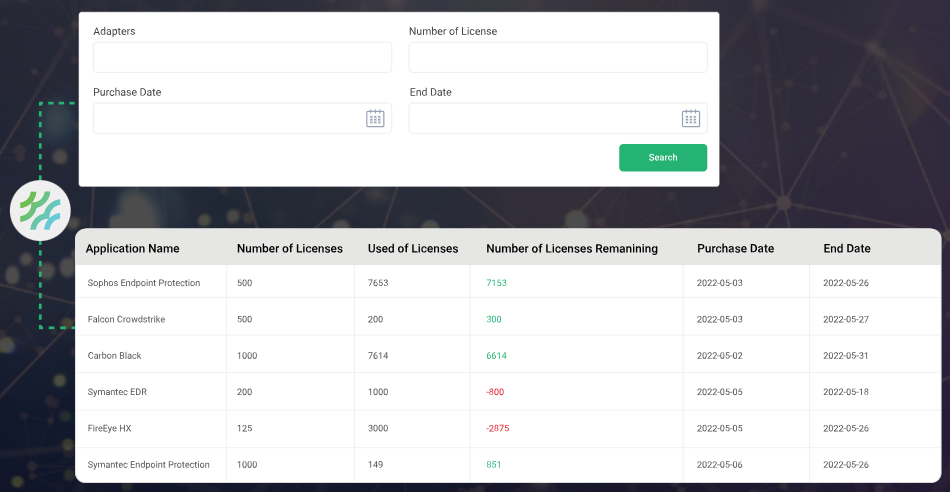
Task: Click used licenses value 7614
Action: (378, 356)
